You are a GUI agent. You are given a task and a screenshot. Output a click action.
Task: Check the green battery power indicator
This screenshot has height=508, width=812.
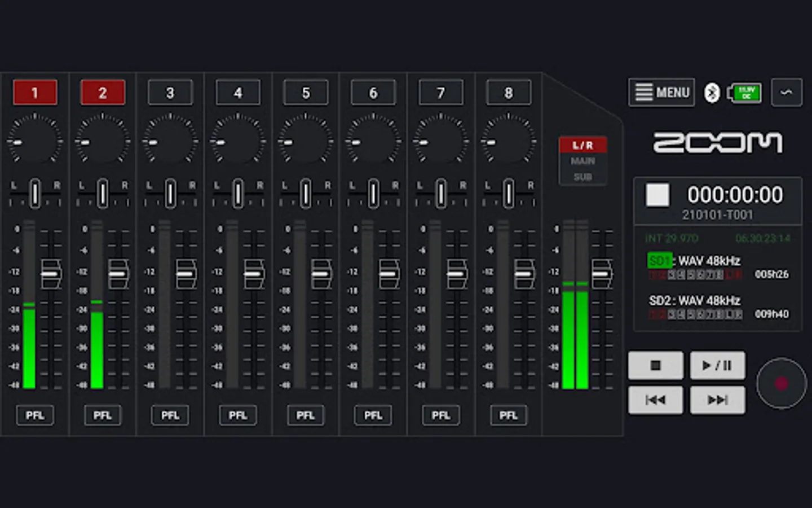pos(745,93)
